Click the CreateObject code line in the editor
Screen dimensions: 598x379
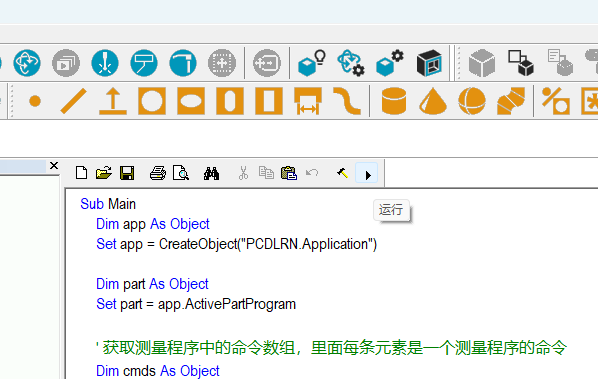(x=236, y=244)
